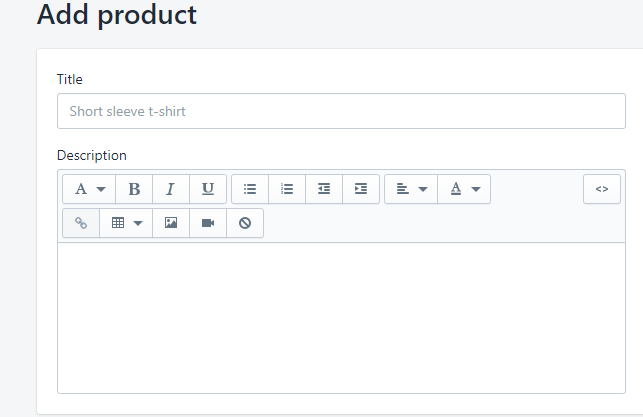
Task: Insert a video into the description
Action: 208,223
